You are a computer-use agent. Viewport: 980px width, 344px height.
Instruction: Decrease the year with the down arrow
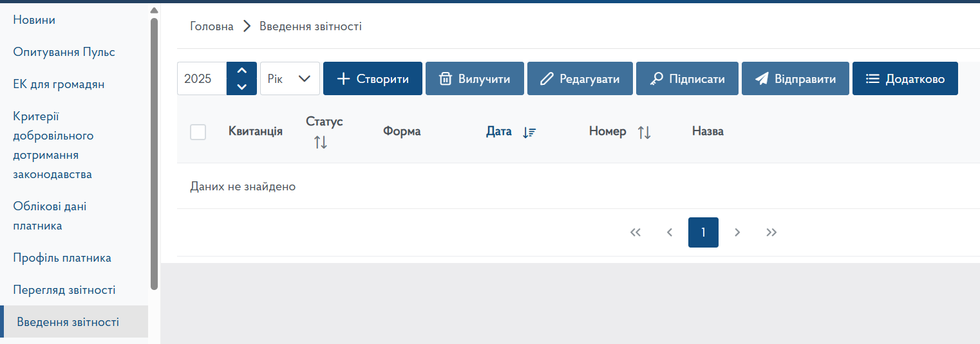[x=242, y=87]
